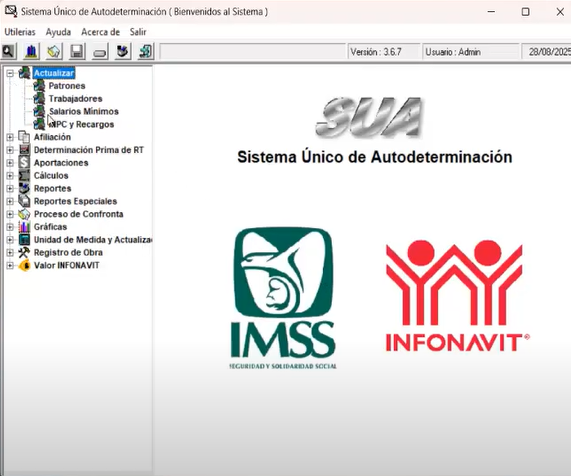Click the Determinación Prima de RT icon
571x476 pixels.
coord(24,150)
